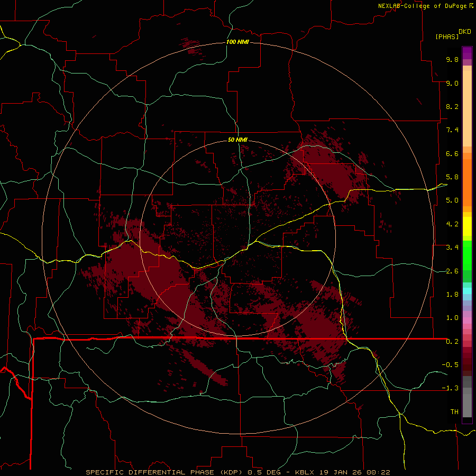Click the 00:22 timestamp in the caption
The image size is (476, 476).
[x=378, y=472]
